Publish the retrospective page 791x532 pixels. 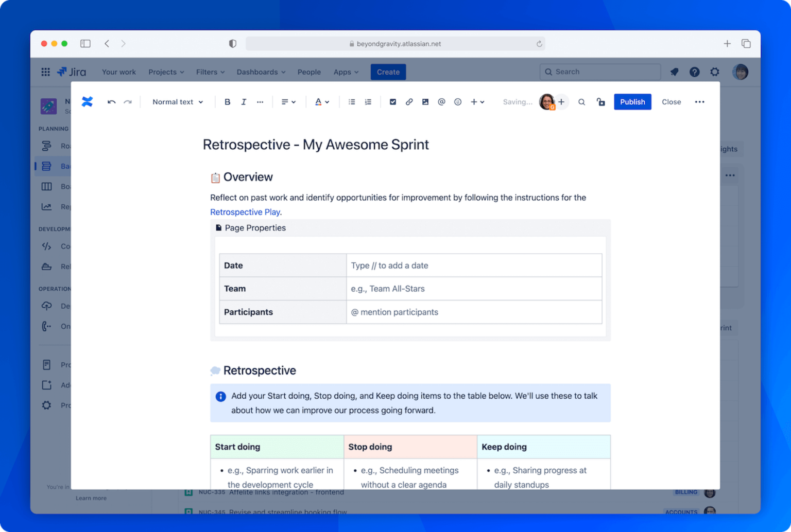click(632, 101)
